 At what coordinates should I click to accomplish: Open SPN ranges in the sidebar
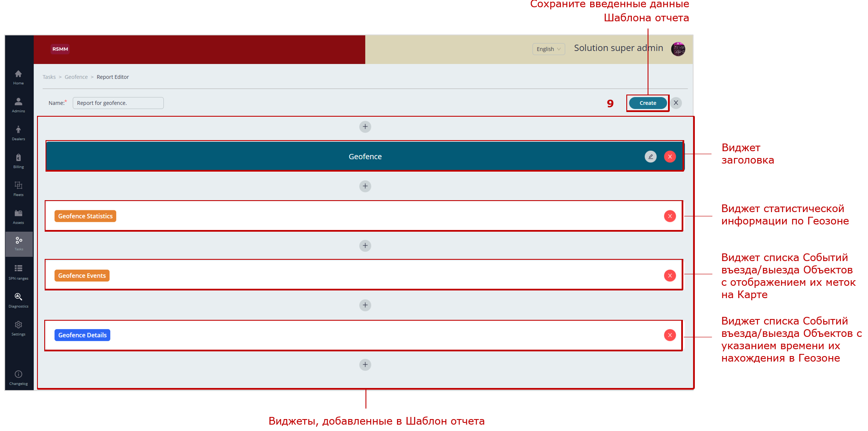[18, 272]
